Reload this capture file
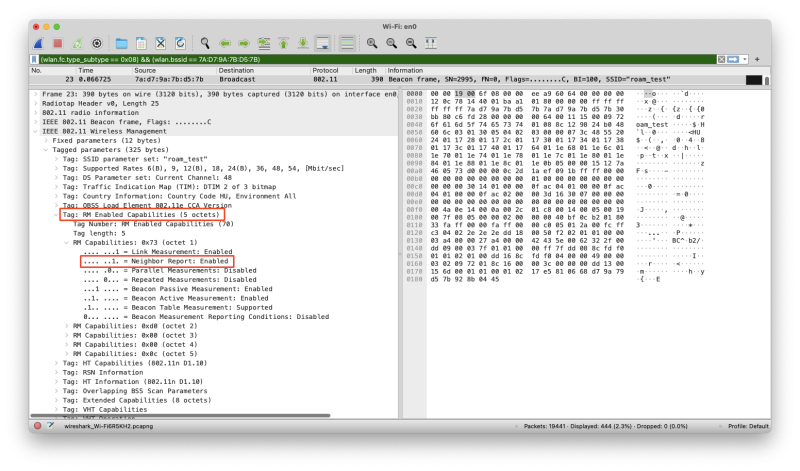Image resolution: width=800 pixels, height=471 pixels. tap(180, 43)
